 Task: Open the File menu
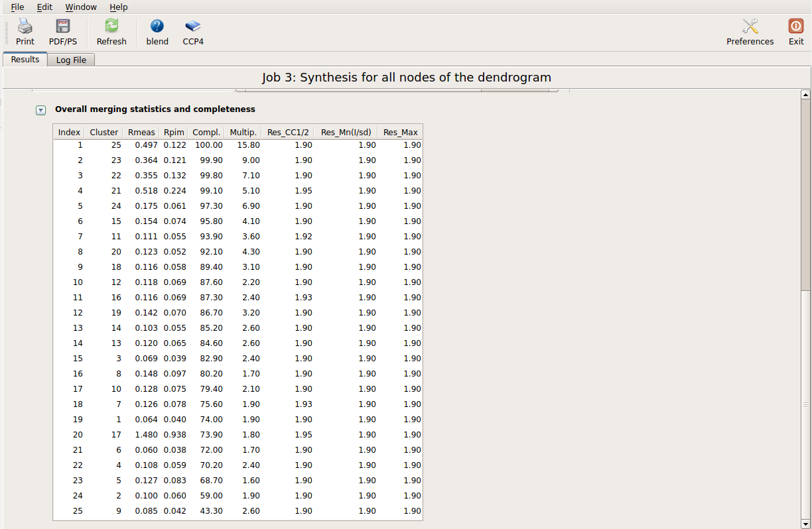tap(17, 7)
